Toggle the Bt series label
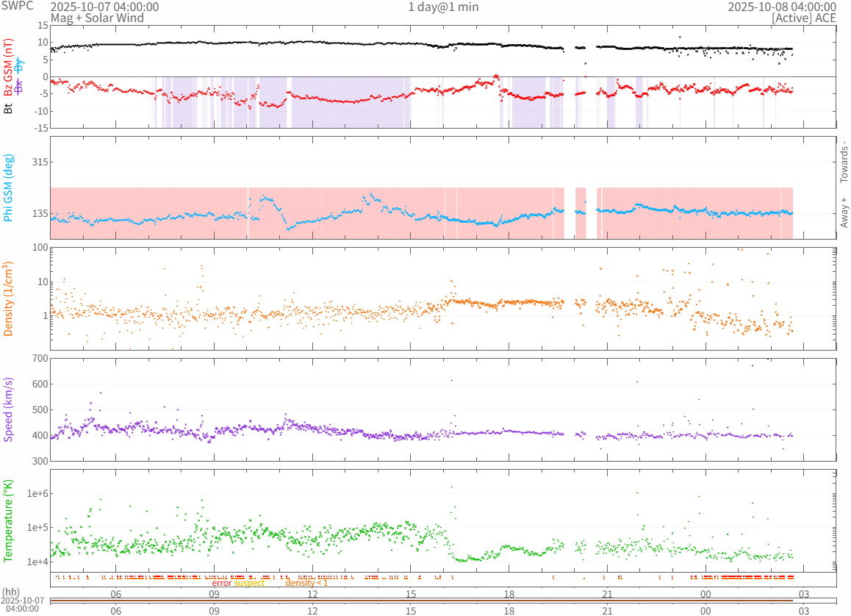 click(x=9, y=107)
